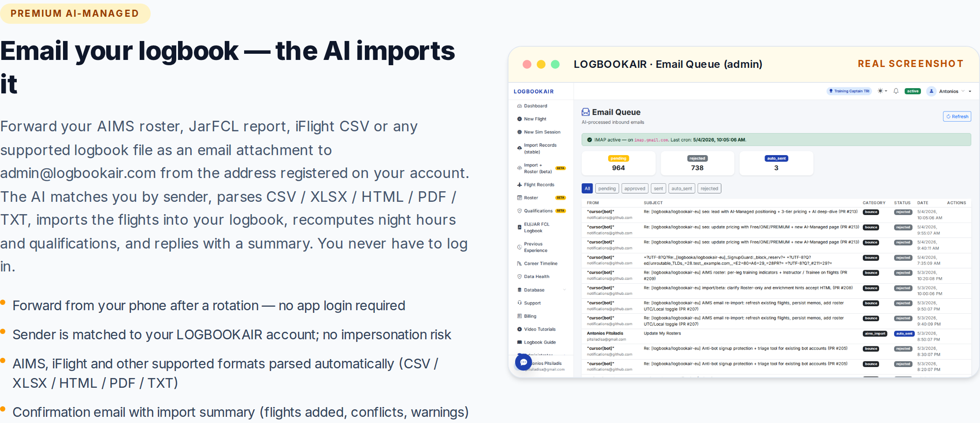
Task: Click the date 5/4/2026, 10:05:06 AM in table
Action: point(929,215)
